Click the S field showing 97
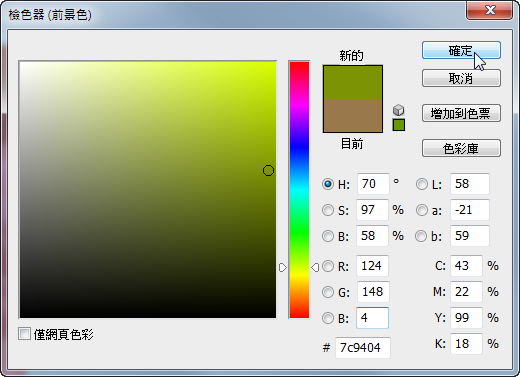 (372, 210)
